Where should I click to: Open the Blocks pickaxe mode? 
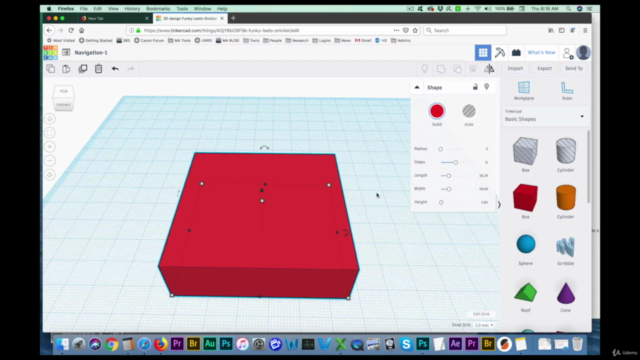(500, 53)
